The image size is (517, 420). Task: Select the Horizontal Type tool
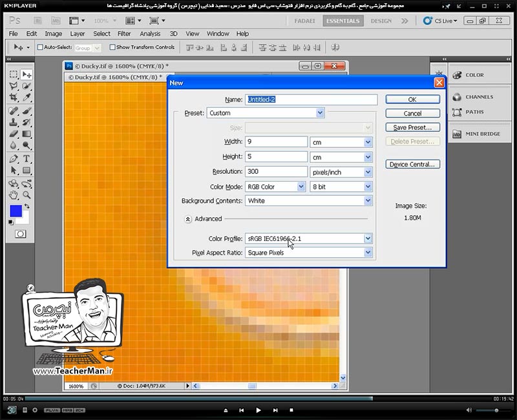point(26,158)
